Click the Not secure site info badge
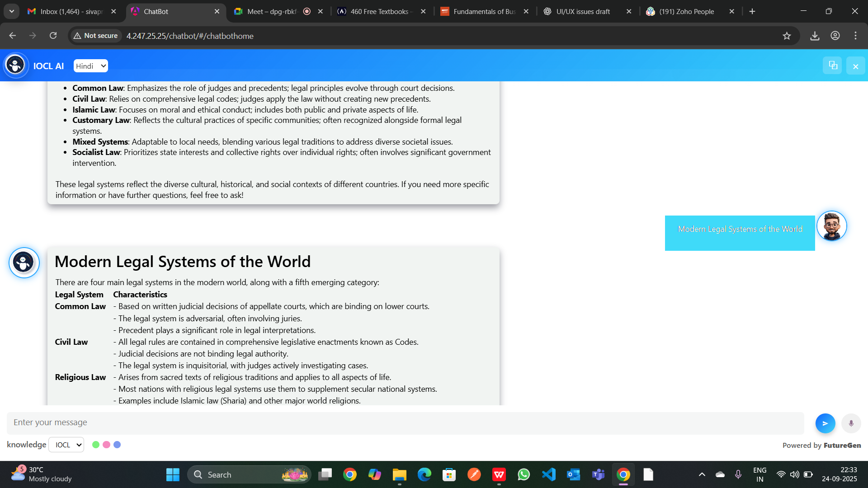Viewport: 868px width, 488px height. coord(96,36)
